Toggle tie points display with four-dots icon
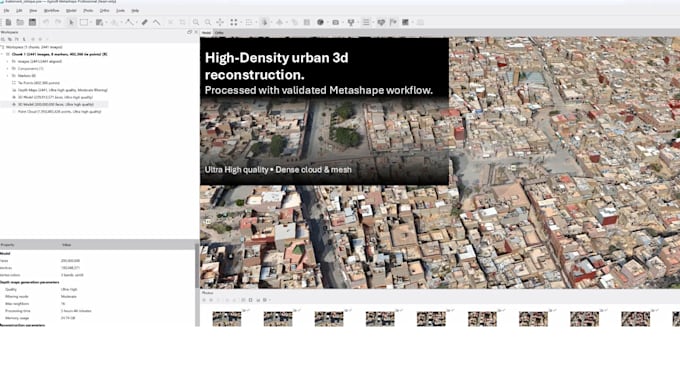Screen dimensions: 680x383 pyautogui.click(x=234, y=22)
